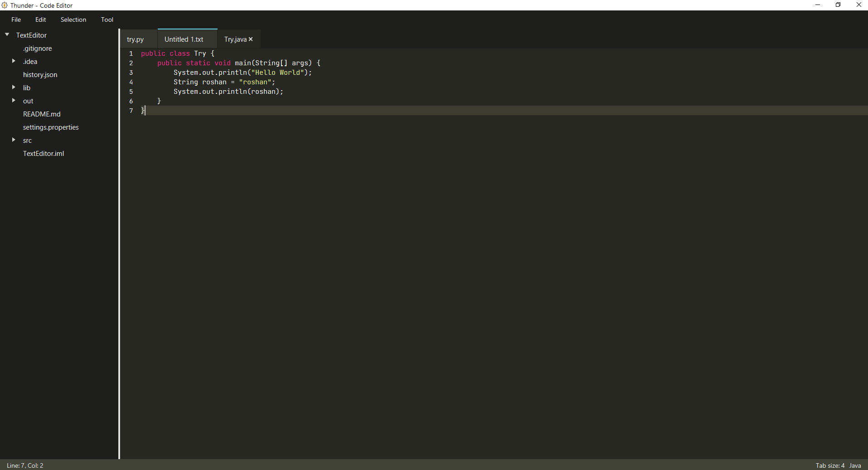Click the Tab size: 4 status bar item
This screenshot has height=470, width=868.
(x=829, y=465)
